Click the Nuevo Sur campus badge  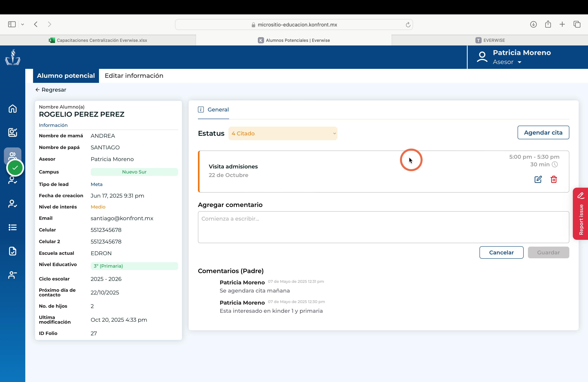pos(134,172)
